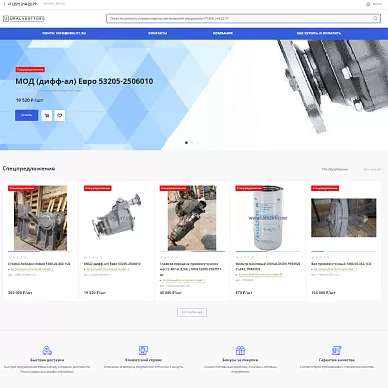388x388 pixels.
Task: Click the Uralvesttorg logo
Action: click(x=24, y=19)
